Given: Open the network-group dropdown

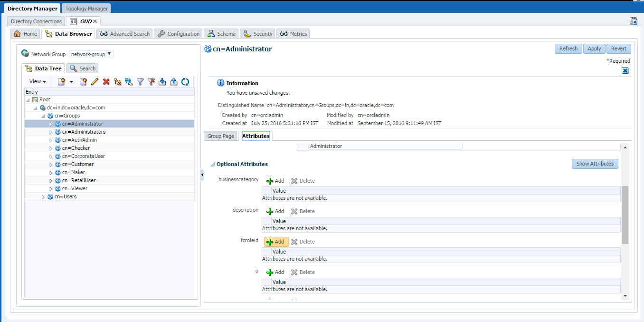Looking at the screenshot, I should [x=91, y=54].
